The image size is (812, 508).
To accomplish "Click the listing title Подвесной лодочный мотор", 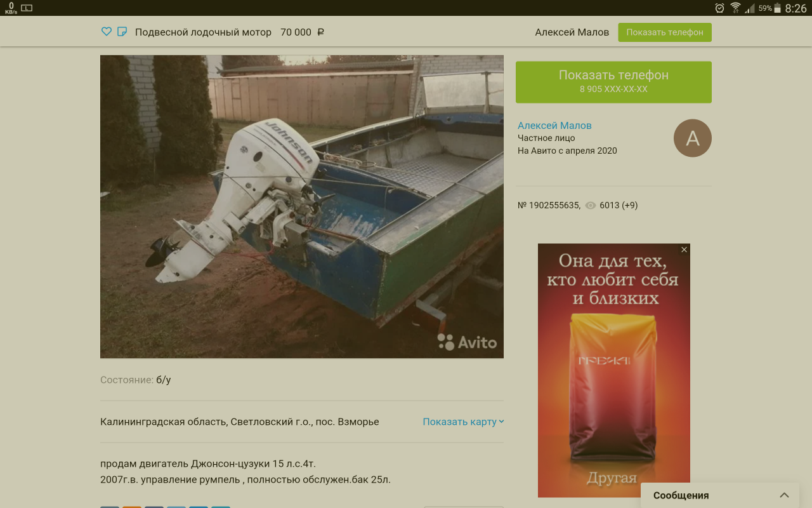I will (203, 32).
